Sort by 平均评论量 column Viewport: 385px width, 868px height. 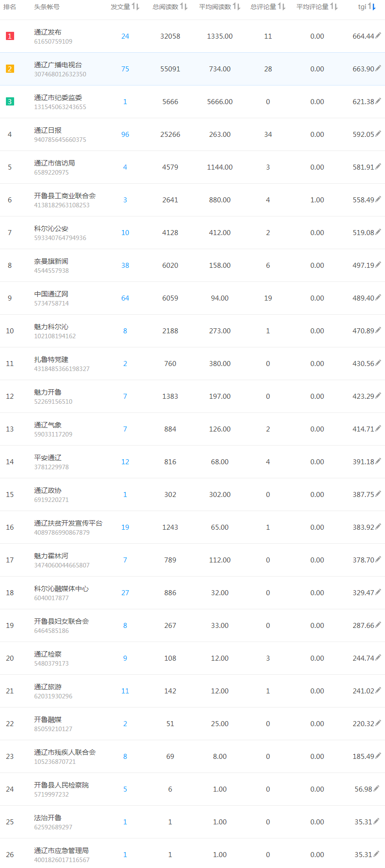click(334, 7)
